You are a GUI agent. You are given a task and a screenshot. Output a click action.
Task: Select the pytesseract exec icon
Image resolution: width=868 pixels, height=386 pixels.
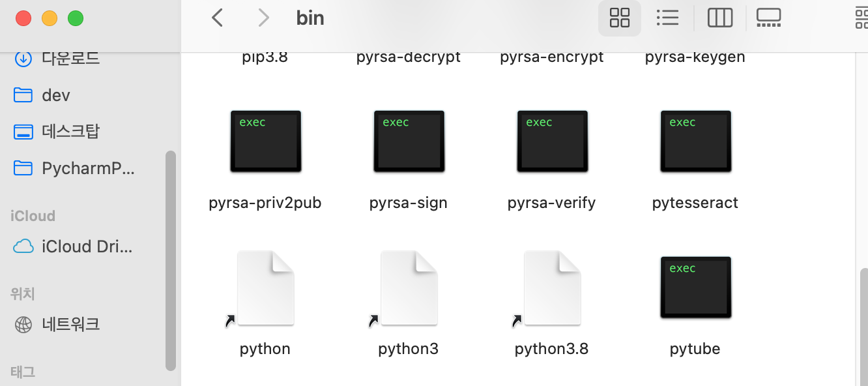click(x=696, y=141)
